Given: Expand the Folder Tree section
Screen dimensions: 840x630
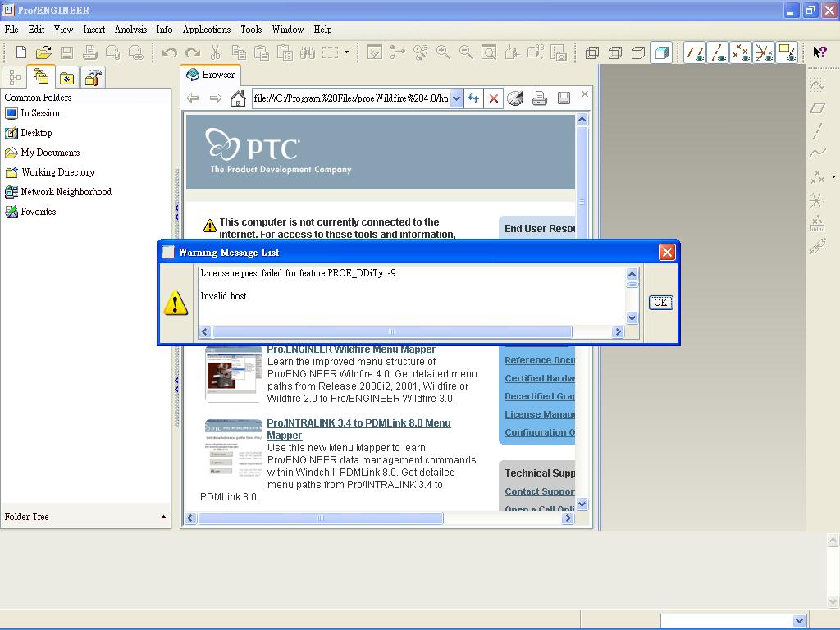Looking at the screenshot, I should click(163, 517).
